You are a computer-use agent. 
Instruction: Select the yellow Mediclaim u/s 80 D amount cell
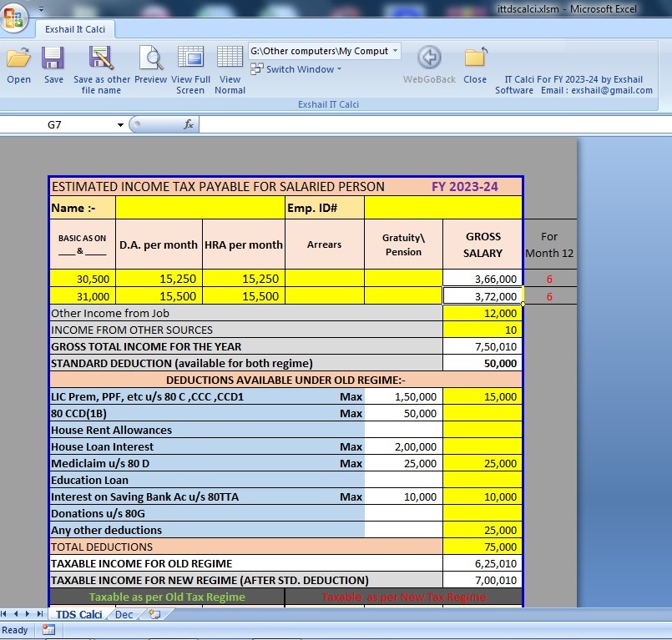click(x=483, y=463)
